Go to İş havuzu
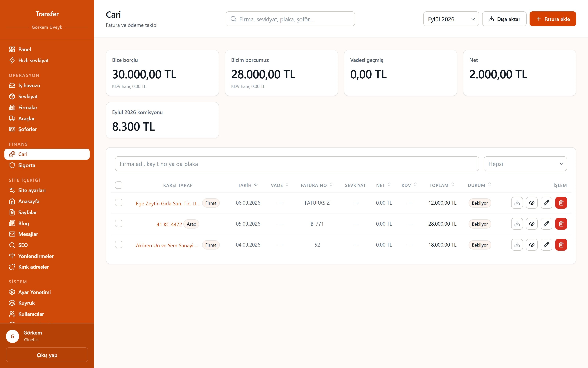The width and height of the screenshot is (588, 368). click(x=47, y=85)
